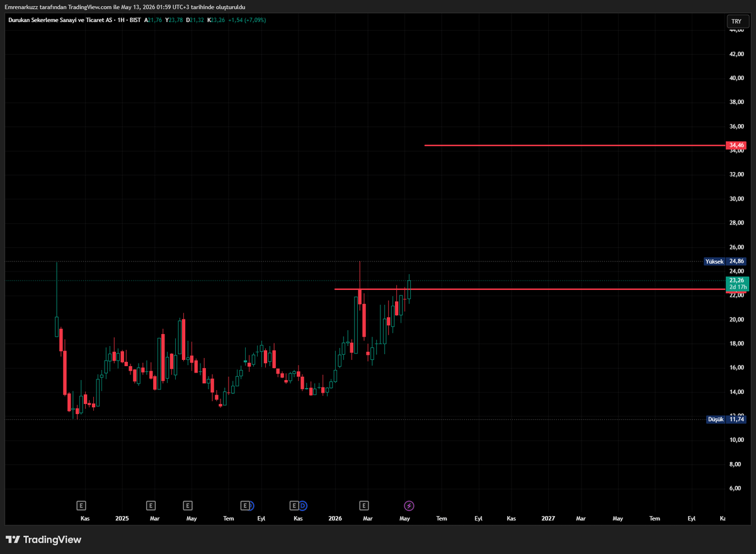Click the blue dividend marker before Eyl 2025
Image resolution: width=756 pixels, height=554 pixels.
252,505
